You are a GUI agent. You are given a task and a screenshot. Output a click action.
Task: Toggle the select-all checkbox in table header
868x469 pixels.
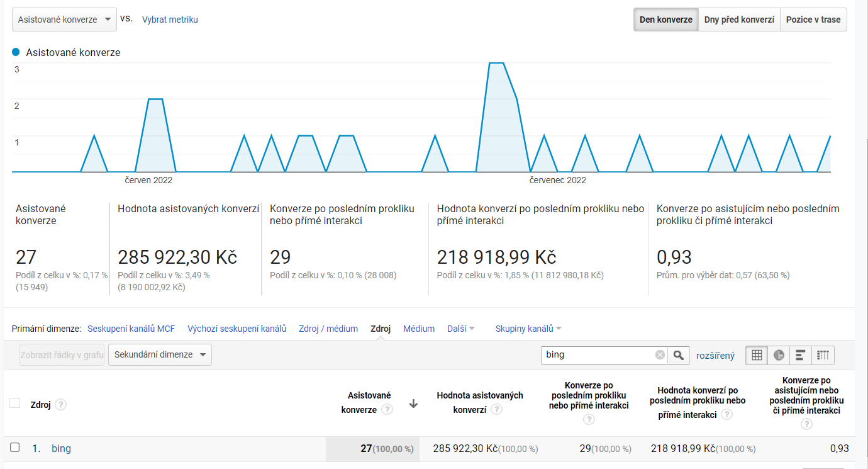tap(15, 403)
